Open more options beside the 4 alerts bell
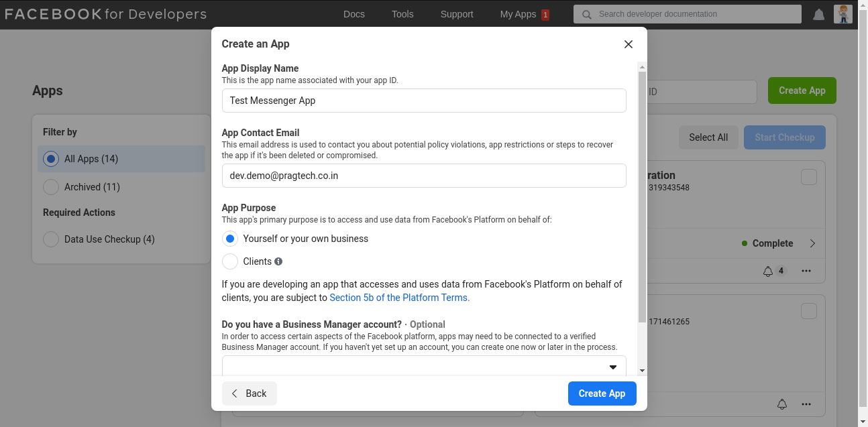Image resolution: width=868 pixels, height=427 pixels. (806, 271)
